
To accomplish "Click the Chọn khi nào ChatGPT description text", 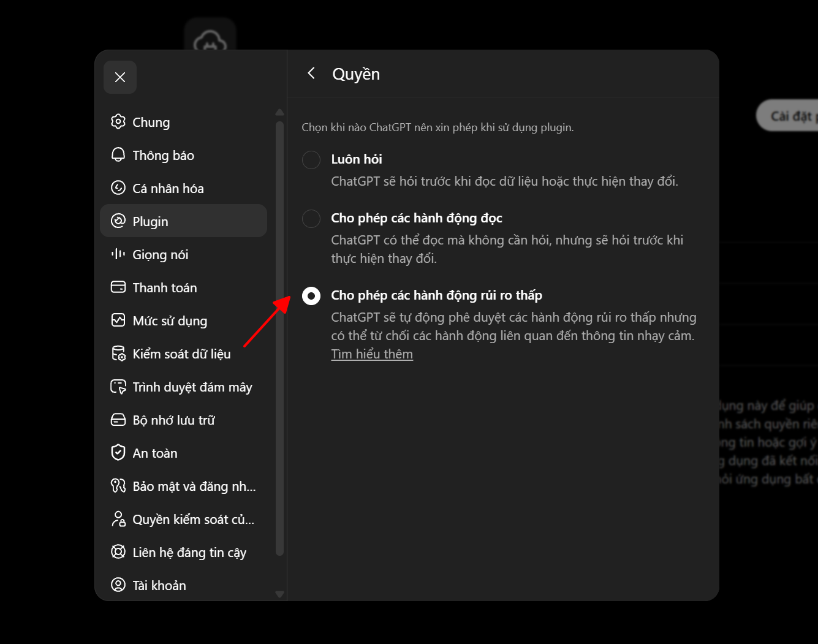I will [437, 127].
